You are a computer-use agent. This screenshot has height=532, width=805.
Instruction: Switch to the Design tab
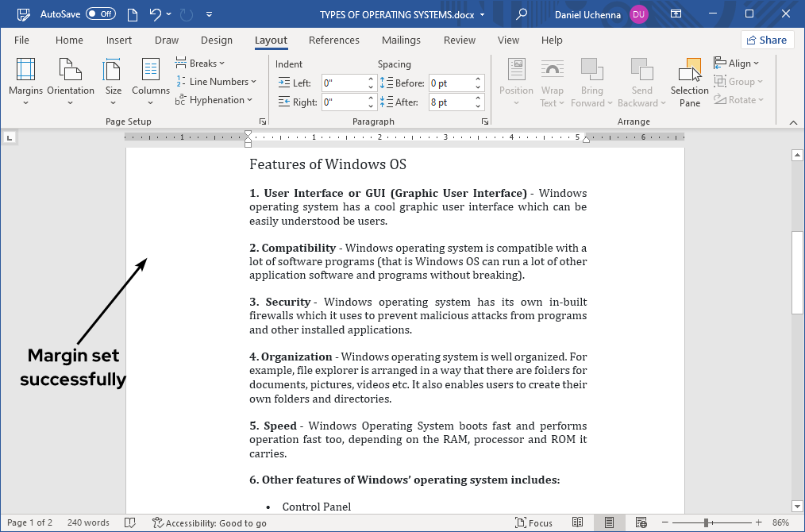(x=217, y=40)
